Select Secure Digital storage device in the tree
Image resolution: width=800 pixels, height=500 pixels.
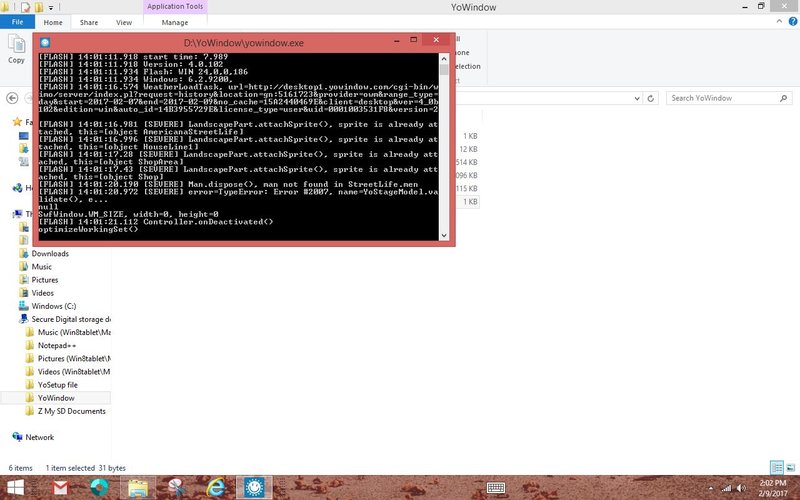tap(71, 319)
